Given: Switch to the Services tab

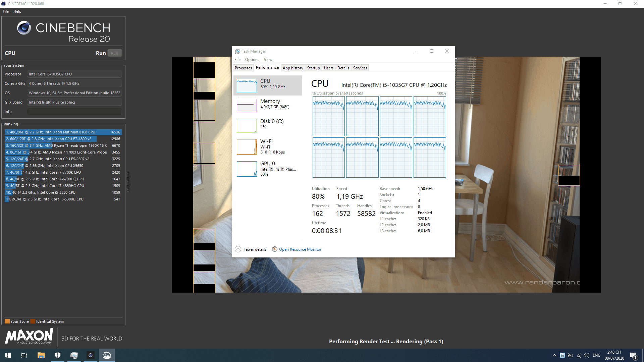Looking at the screenshot, I should pyautogui.click(x=360, y=68).
